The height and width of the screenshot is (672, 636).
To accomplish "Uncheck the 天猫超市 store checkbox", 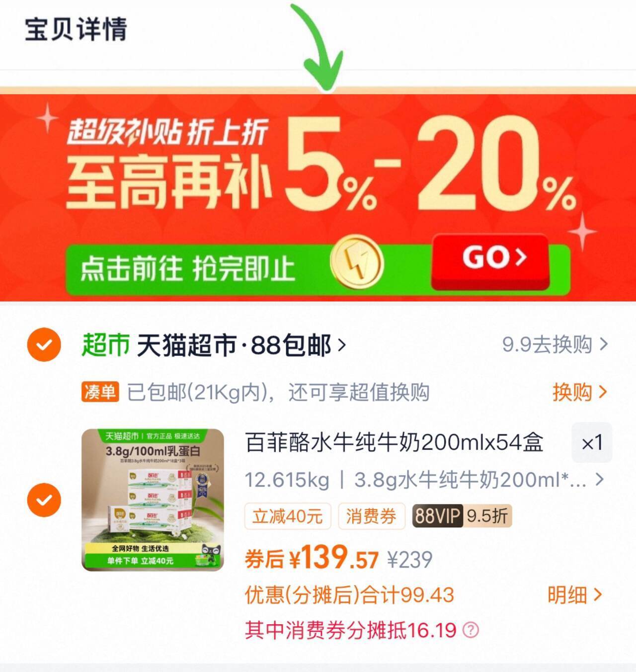I will [x=44, y=344].
